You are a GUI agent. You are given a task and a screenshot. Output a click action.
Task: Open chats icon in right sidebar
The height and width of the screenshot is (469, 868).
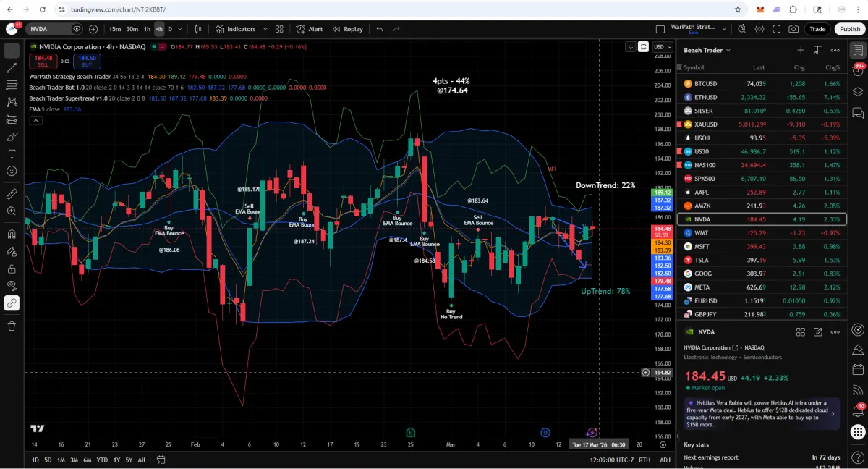point(858,113)
